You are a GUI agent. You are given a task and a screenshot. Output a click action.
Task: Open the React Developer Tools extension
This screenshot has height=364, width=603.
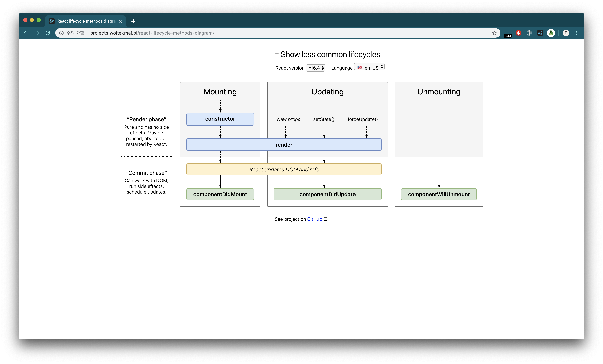click(x=540, y=33)
